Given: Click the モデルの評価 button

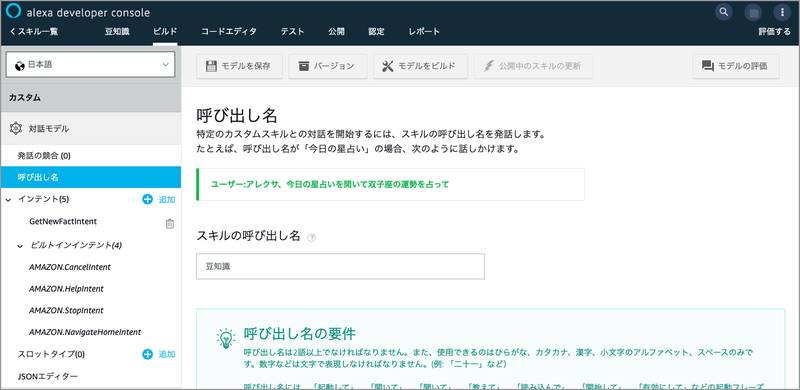Looking at the screenshot, I should pyautogui.click(x=736, y=66).
